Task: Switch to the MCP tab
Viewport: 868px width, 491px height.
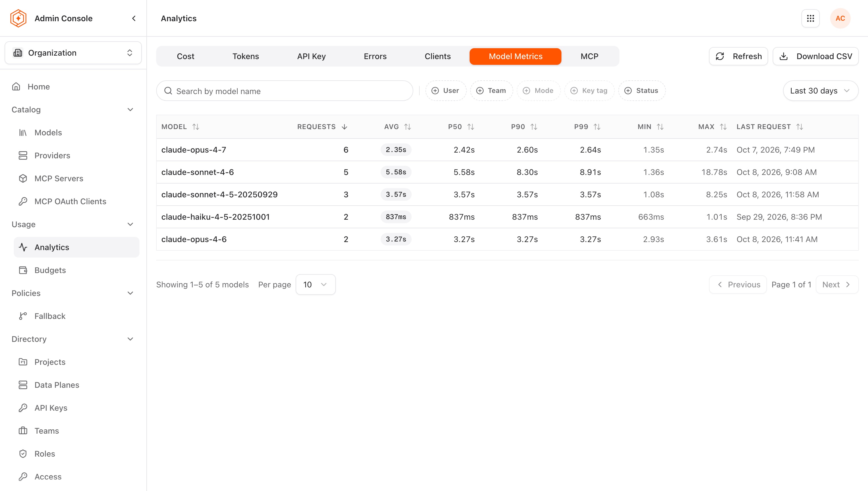Action: point(589,56)
